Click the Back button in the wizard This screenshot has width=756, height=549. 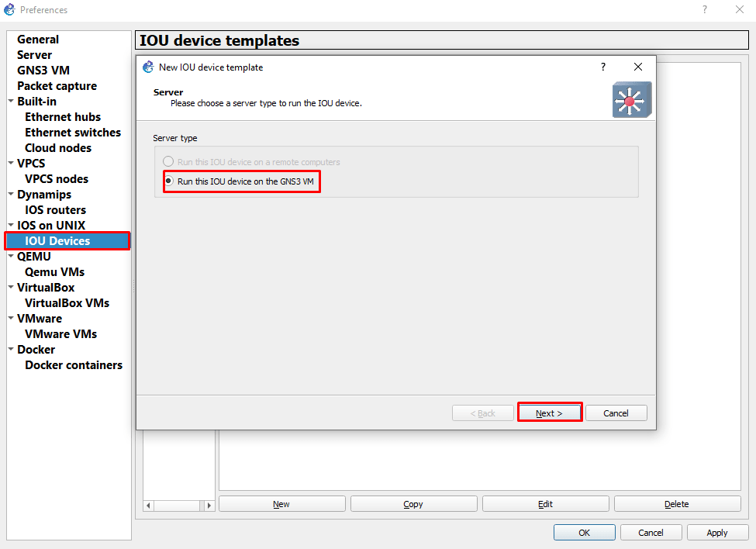tap(483, 413)
